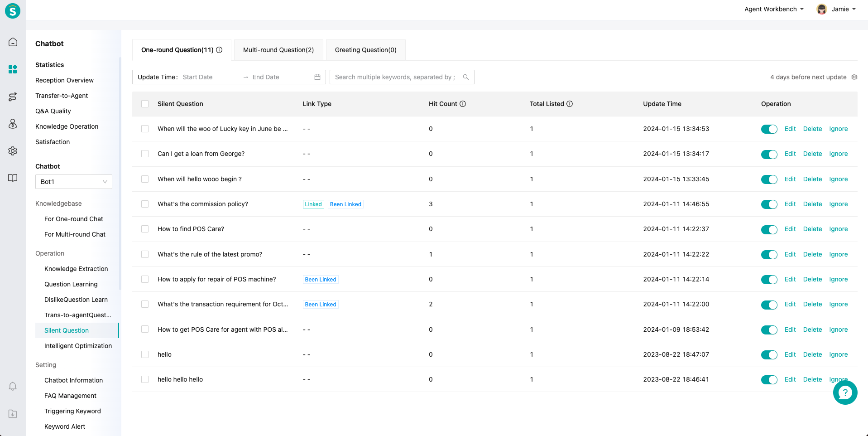Click the sidebar vertical scrollbar
The width and height of the screenshot is (868, 436).
point(120,174)
